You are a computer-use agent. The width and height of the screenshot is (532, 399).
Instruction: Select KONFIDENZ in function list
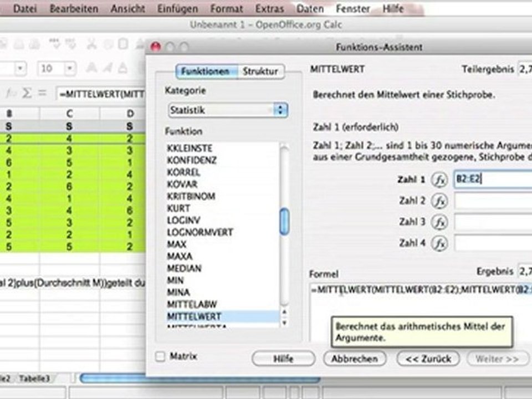tap(222, 160)
